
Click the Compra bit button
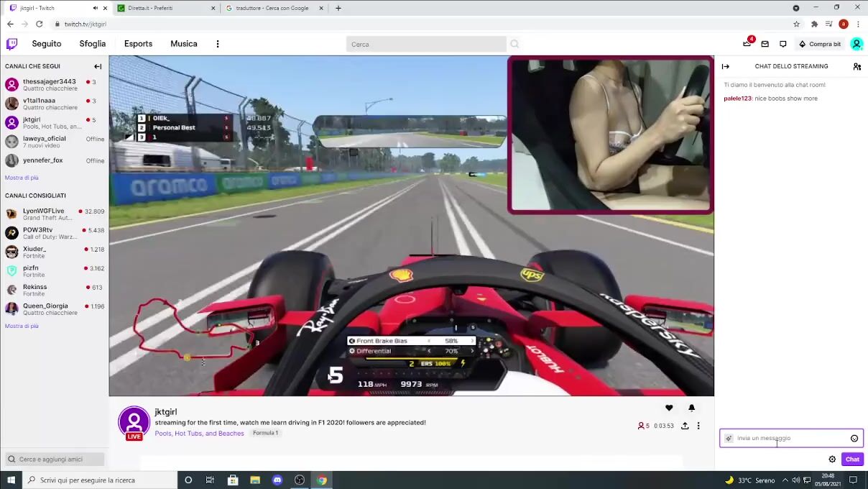(819, 44)
